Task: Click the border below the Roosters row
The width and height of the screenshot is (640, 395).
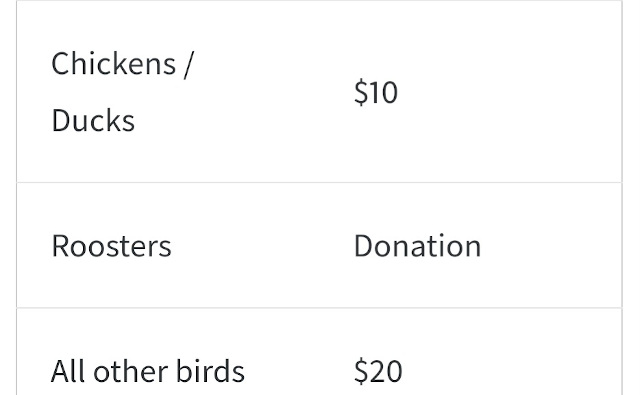Action: point(319,308)
